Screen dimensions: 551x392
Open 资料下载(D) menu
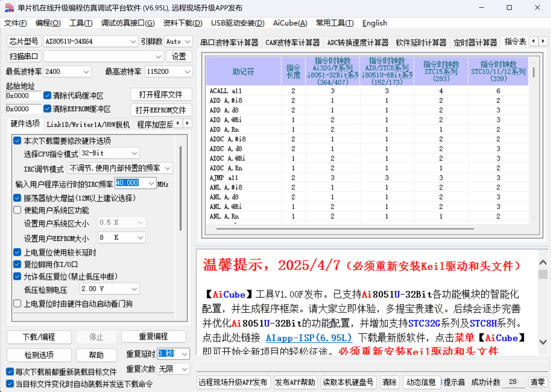tap(183, 23)
